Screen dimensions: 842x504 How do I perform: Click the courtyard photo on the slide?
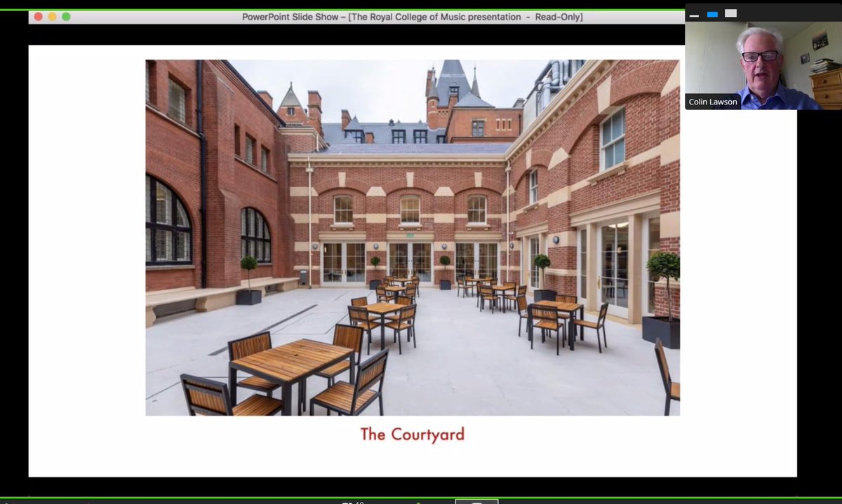pyautogui.click(x=413, y=238)
